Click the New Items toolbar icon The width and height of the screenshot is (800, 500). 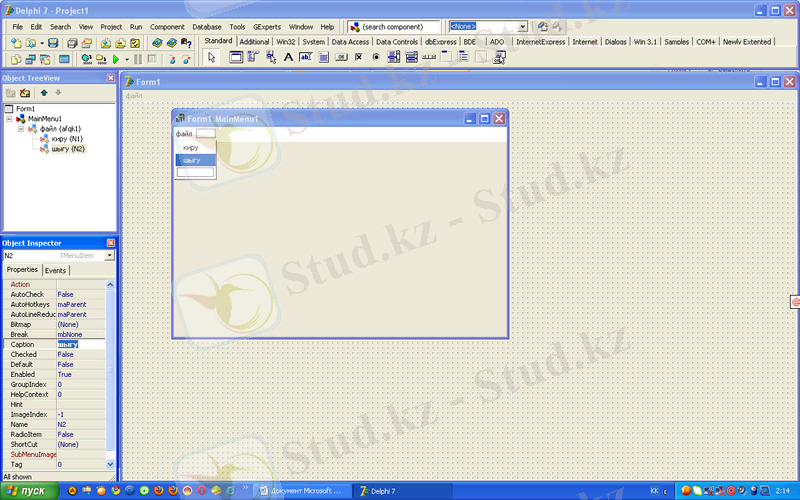[16, 43]
